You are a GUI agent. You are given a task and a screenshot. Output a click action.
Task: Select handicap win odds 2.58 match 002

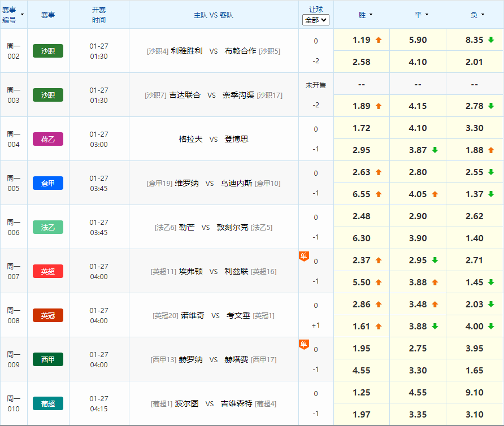[362, 62]
